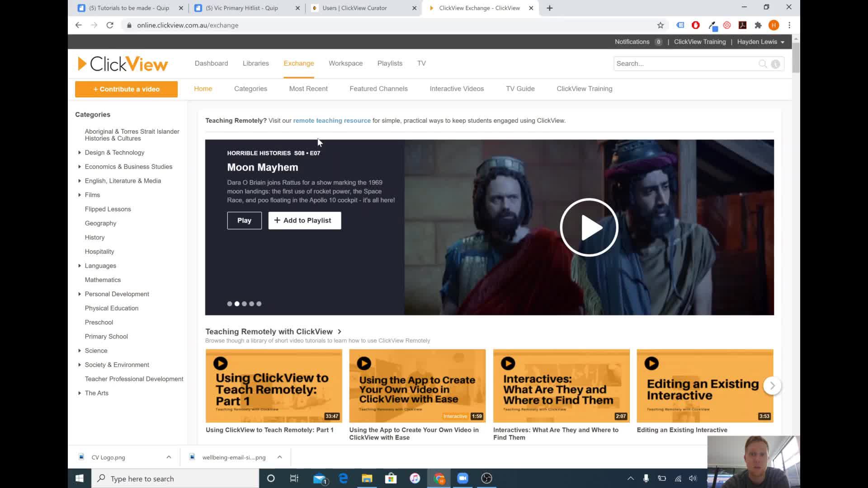Click Add to Playlist button

(x=304, y=221)
